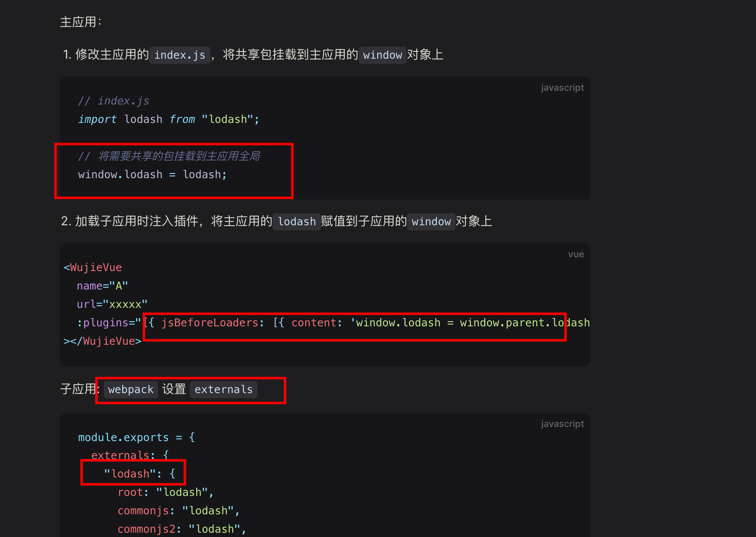Click the '主应用:' heading text

pyautogui.click(x=81, y=22)
